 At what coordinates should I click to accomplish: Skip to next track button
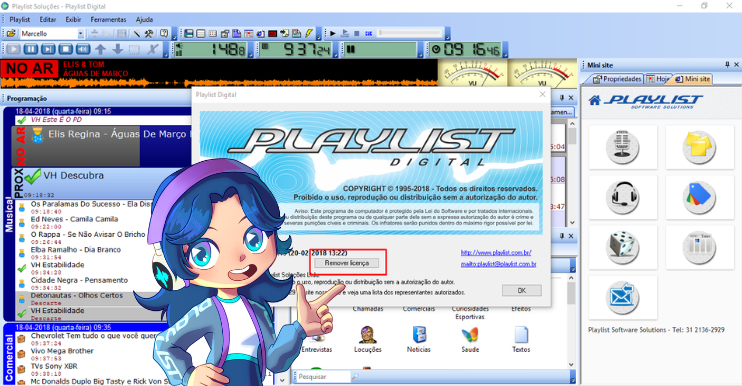pos(48,49)
